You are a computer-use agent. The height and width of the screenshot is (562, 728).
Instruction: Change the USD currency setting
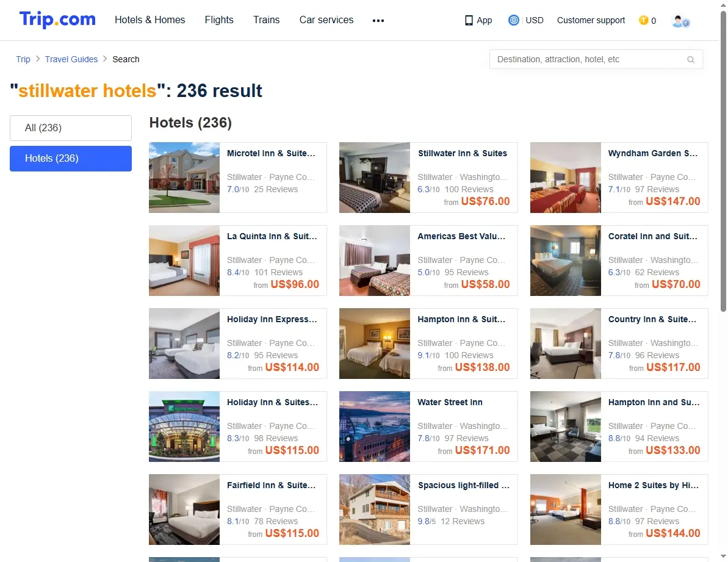coord(535,20)
